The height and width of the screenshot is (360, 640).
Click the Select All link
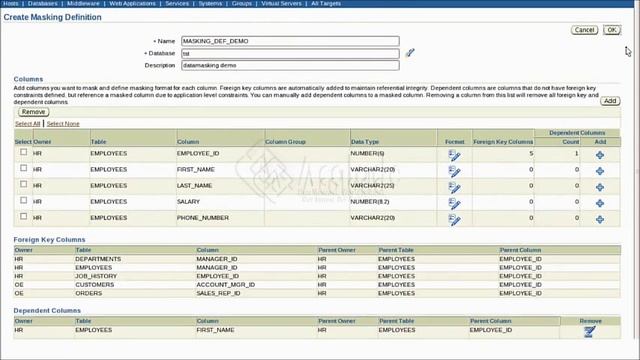27,124
